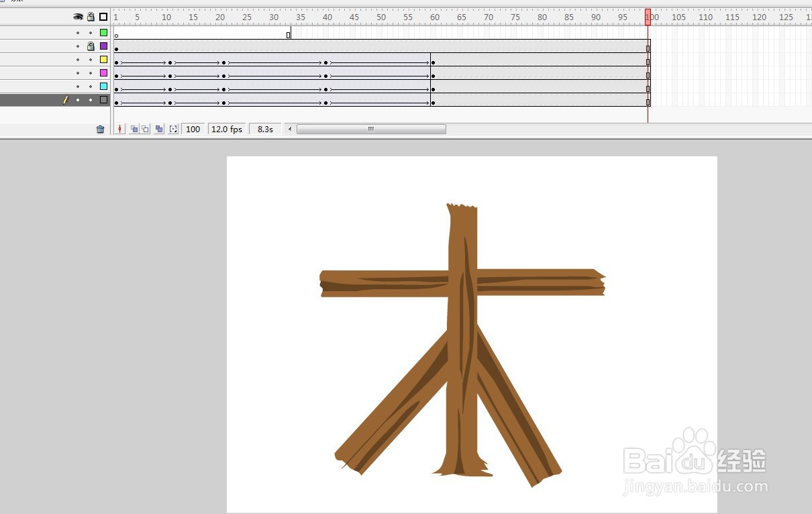
Task: Lock the magenta swatch layer
Action: click(91, 73)
